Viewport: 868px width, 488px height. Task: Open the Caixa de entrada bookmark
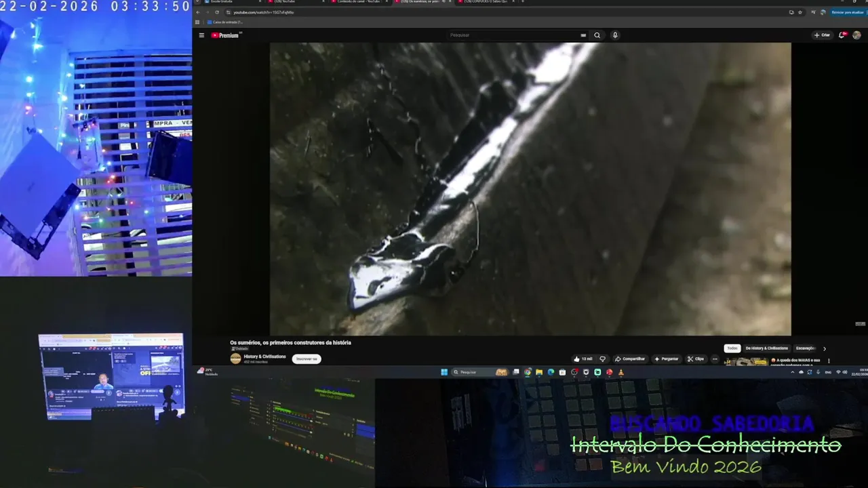pyautogui.click(x=225, y=22)
